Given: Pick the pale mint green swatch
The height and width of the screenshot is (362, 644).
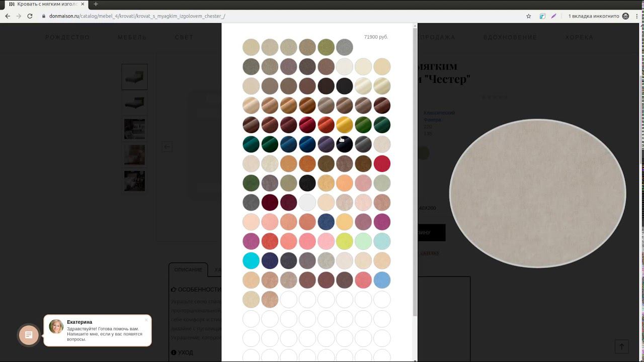Looking at the screenshot, I should (363, 241).
